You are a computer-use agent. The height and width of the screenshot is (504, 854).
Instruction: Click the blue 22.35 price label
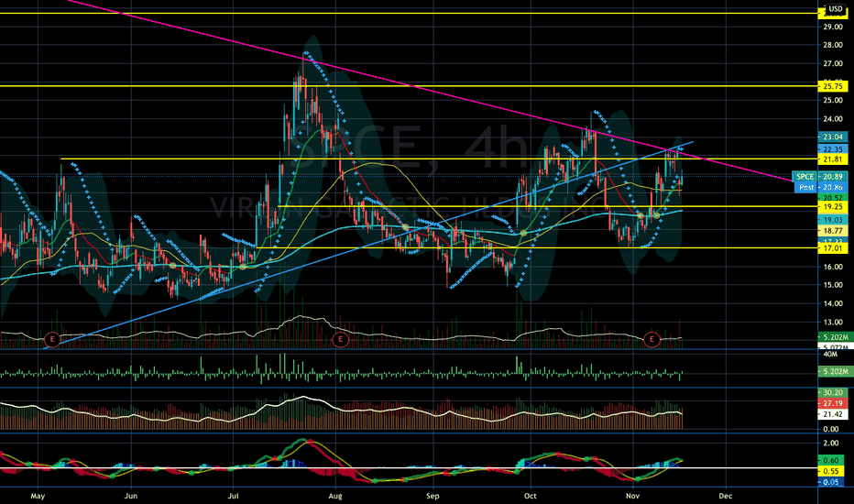click(x=833, y=149)
